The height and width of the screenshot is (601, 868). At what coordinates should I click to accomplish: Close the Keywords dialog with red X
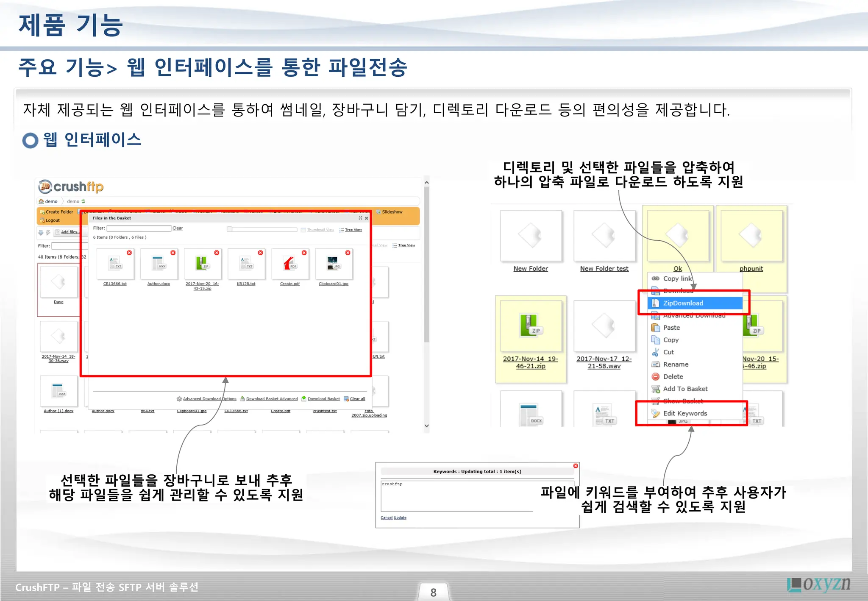(576, 466)
